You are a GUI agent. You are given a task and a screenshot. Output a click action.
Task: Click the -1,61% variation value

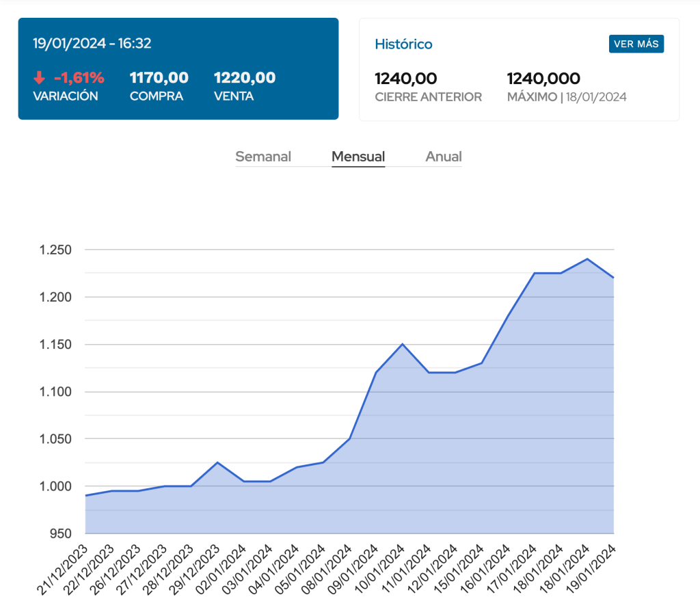click(x=79, y=78)
